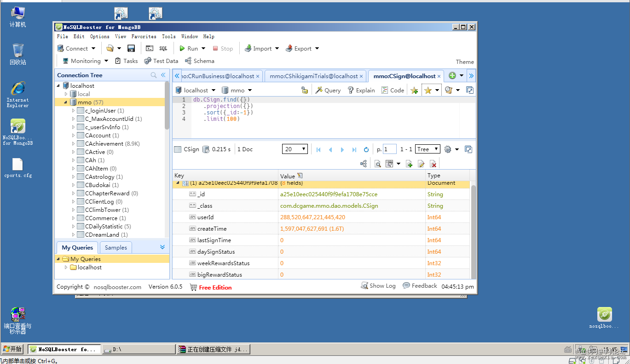Click the pop-out editor icon in query toolbar
This screenshot has height=364, width=630.
470,90
